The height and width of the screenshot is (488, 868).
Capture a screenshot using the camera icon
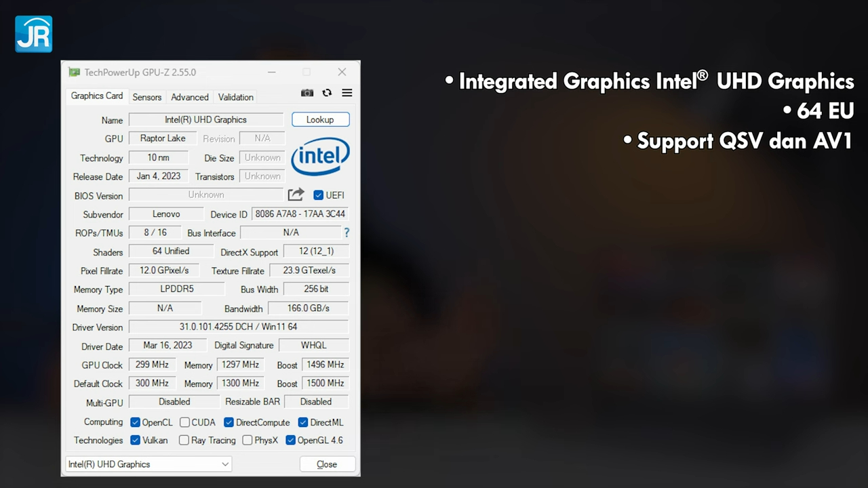point(307,93)
